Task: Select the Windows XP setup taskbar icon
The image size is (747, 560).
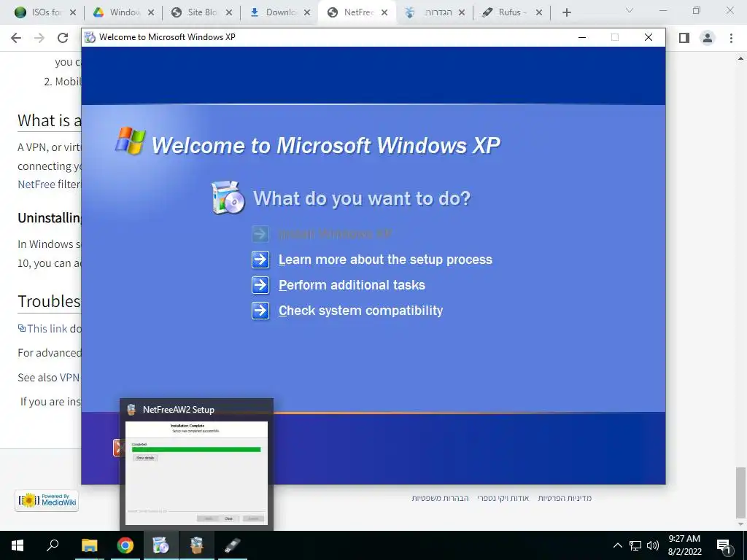Action: click(161, 545)
